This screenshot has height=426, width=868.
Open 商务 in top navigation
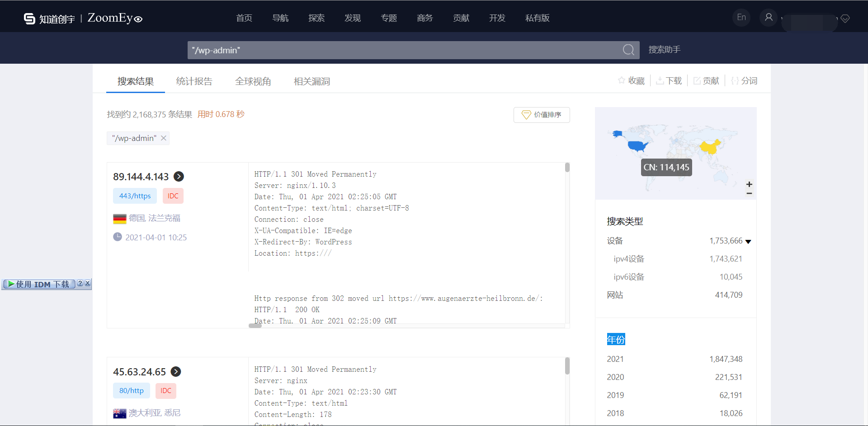[425, 18]
